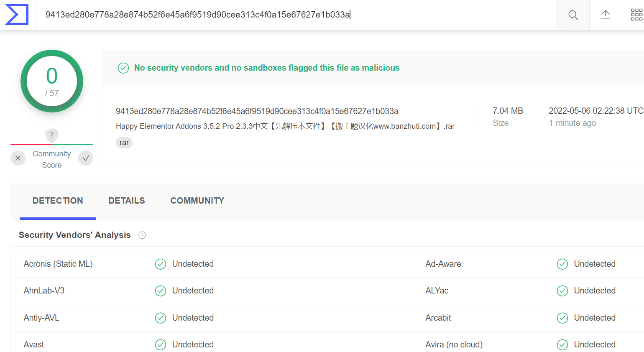Vote file as malicious with X icon

coord(18,158)
